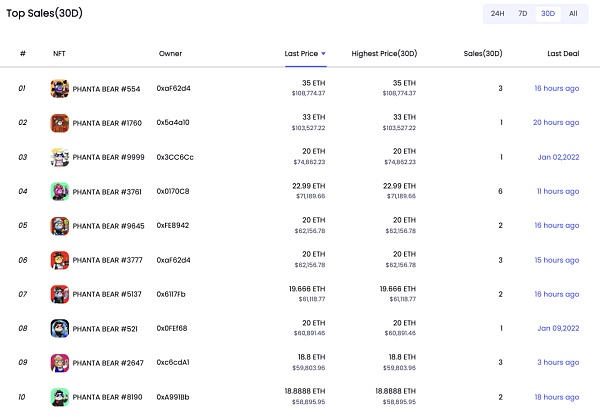Show the All time range tab
The image size is (600, 417).
(573, 14)
